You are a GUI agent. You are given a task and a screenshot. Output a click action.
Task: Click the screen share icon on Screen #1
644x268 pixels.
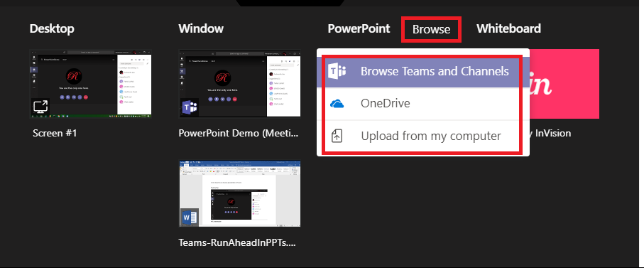point(40,107)
